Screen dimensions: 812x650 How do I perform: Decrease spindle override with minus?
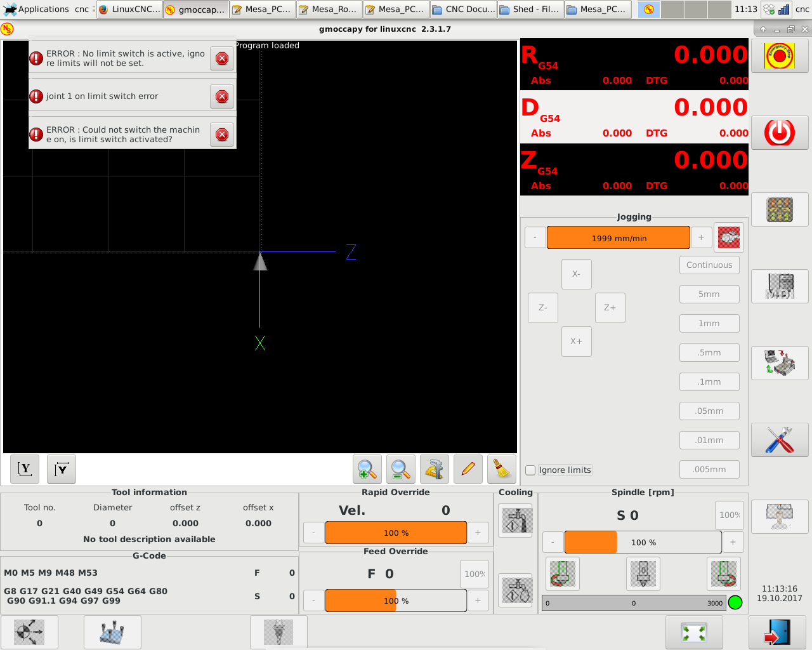553,542
